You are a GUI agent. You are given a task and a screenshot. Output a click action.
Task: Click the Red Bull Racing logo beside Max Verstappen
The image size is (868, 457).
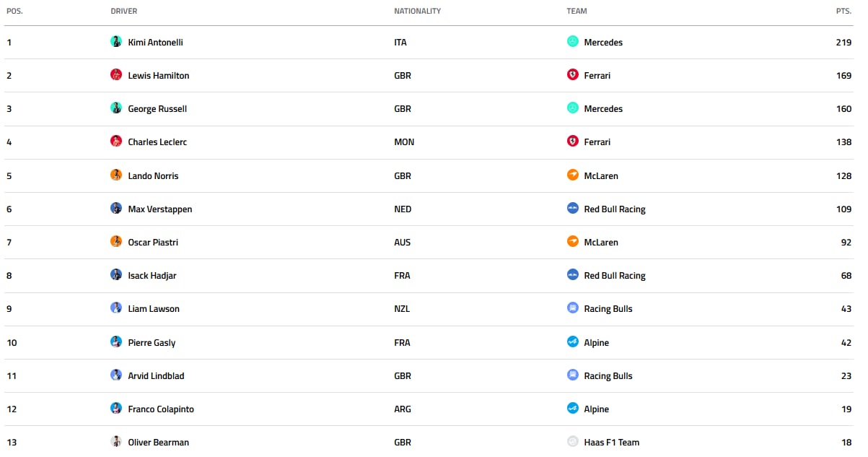pos(573,209)
